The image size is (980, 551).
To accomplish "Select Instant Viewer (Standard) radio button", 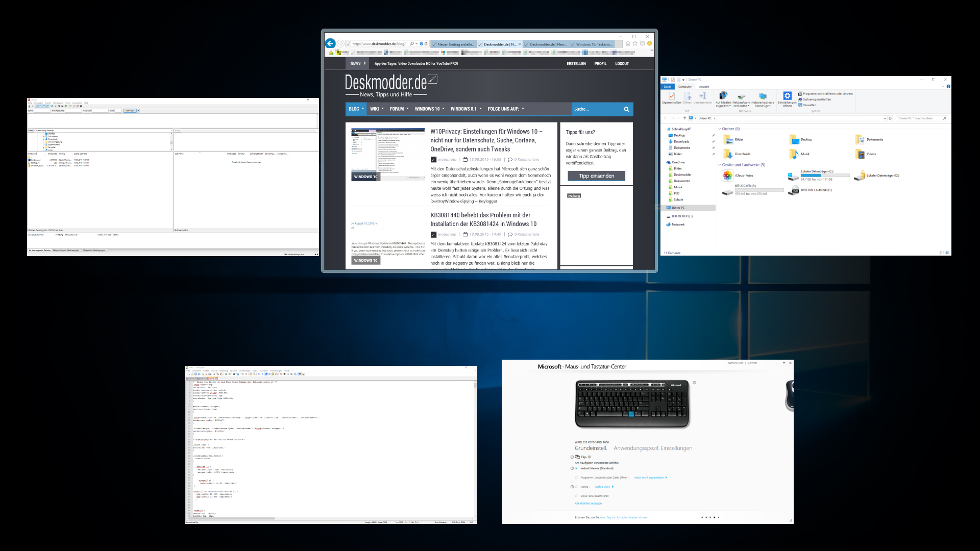I will (576, 468).
